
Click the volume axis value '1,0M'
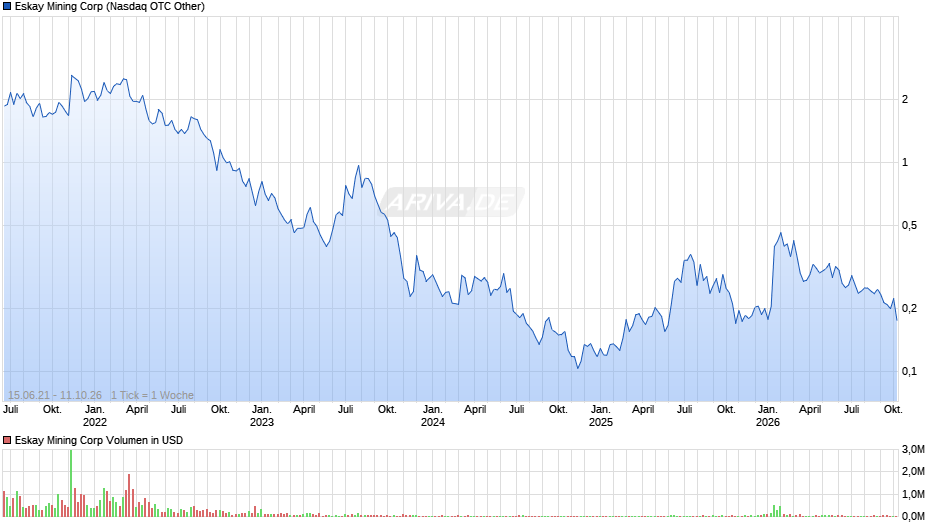point(913,494)
